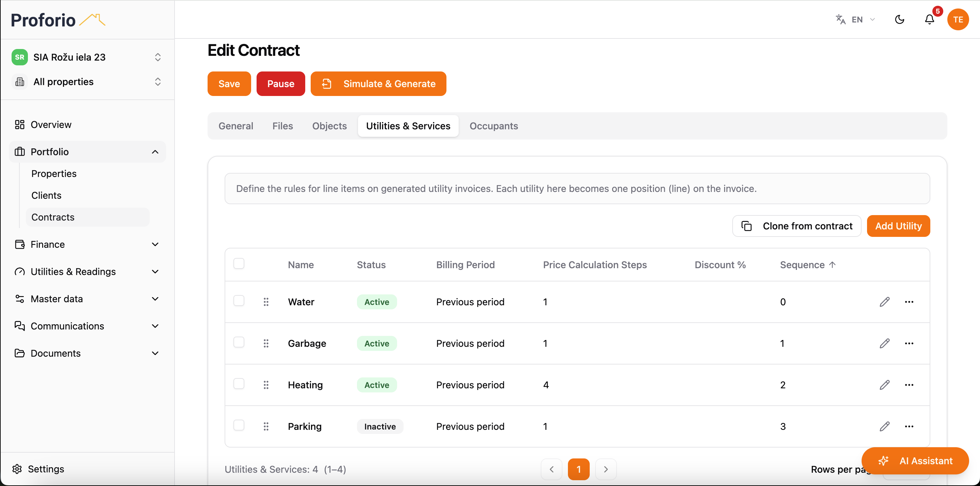Open SIA Rožu iela 23 organization switcher
This screenshot has width=980, height=486.
point(87,57)
